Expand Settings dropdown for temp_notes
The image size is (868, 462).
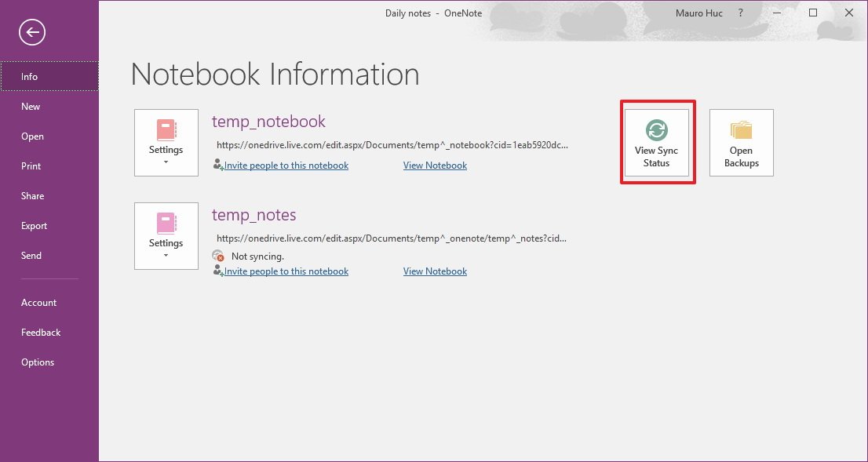pos(166,236)
